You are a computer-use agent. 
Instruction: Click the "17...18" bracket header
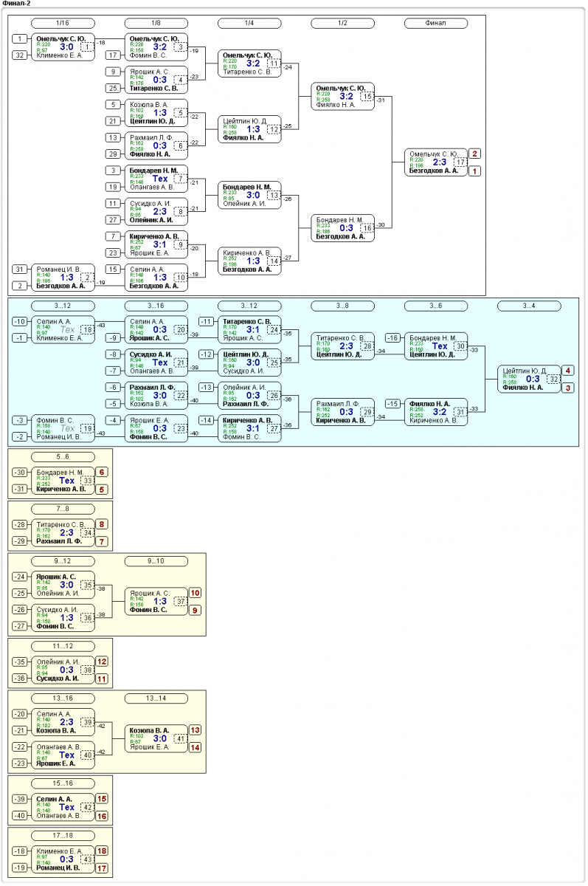[x=63, y=835]
